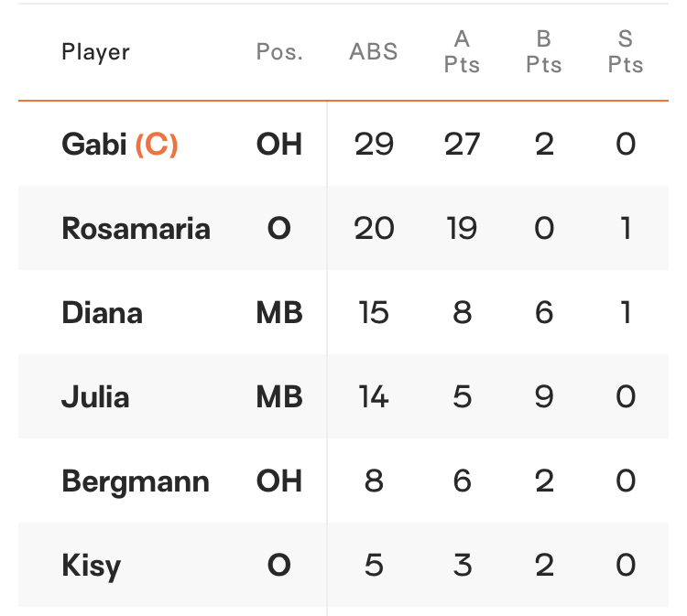Select Diana's MB position cell

[x=279, y=313]
